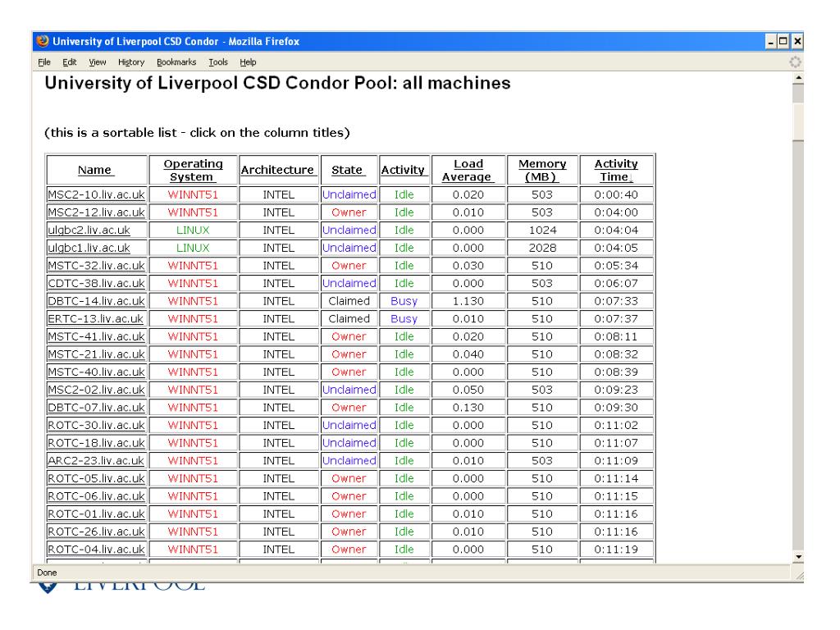Click load average 0.130 cell
Viewport: 840px width, 630px height.
(468, 407)
